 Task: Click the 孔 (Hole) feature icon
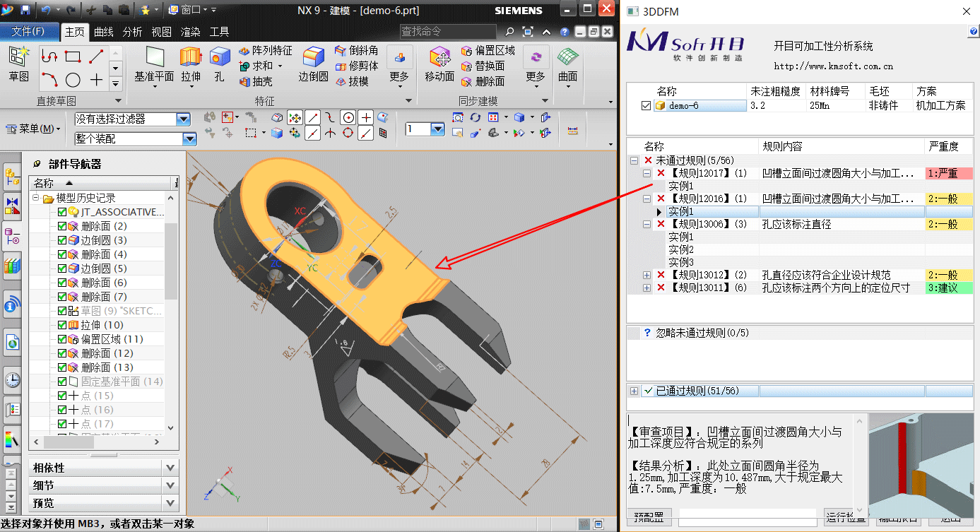tap(219, 58)
